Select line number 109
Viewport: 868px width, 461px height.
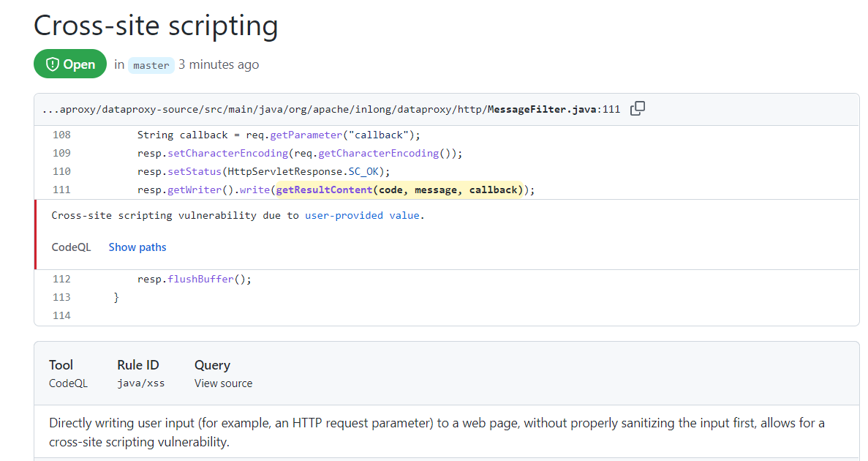point(61,153)
